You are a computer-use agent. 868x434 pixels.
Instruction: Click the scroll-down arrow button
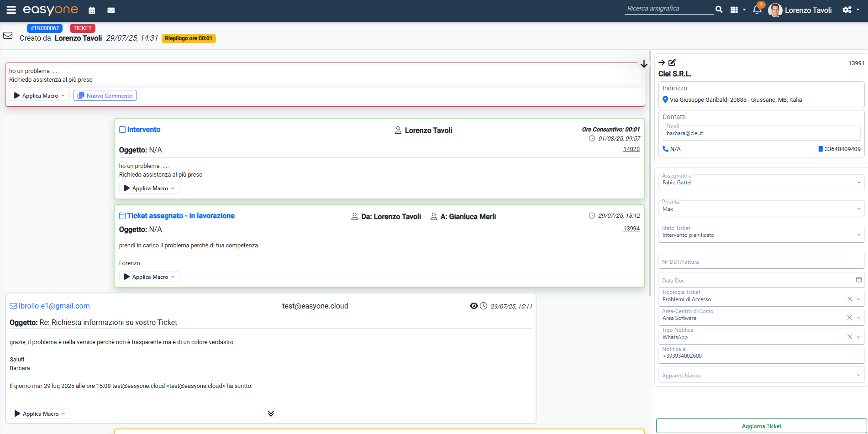[644, 64]
